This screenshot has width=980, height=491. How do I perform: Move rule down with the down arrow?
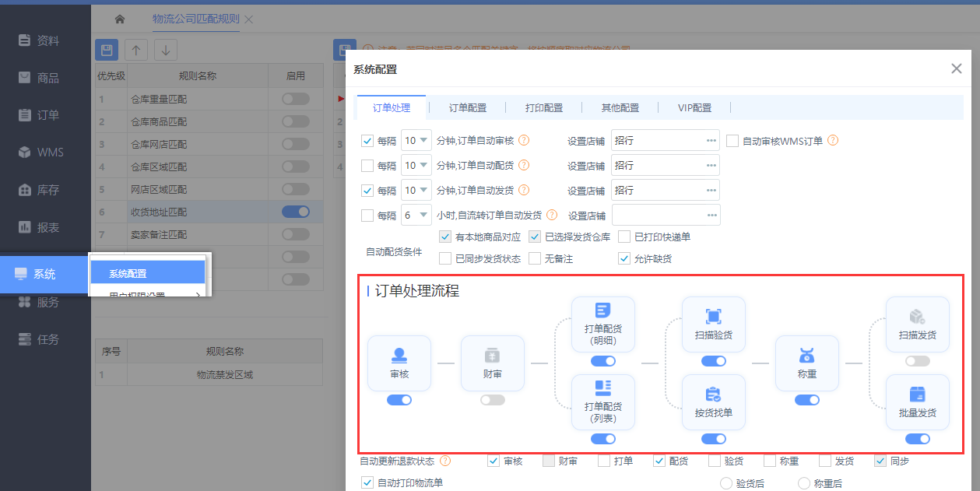click(166, 50)
